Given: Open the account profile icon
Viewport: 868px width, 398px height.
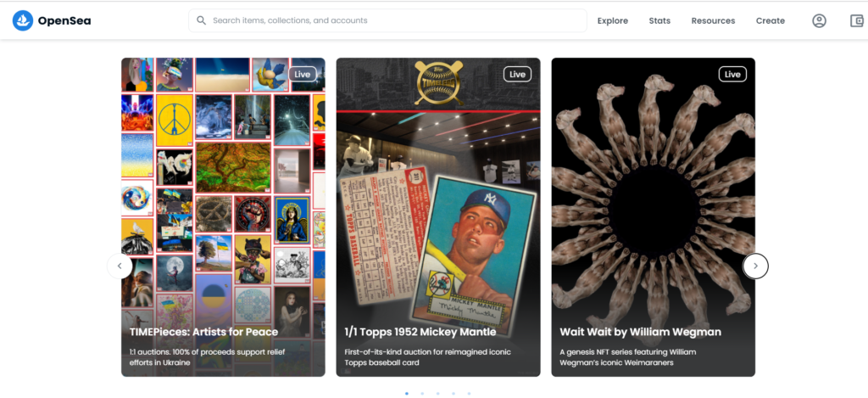Looking at the screenshot, I should (x=819, y=20).
